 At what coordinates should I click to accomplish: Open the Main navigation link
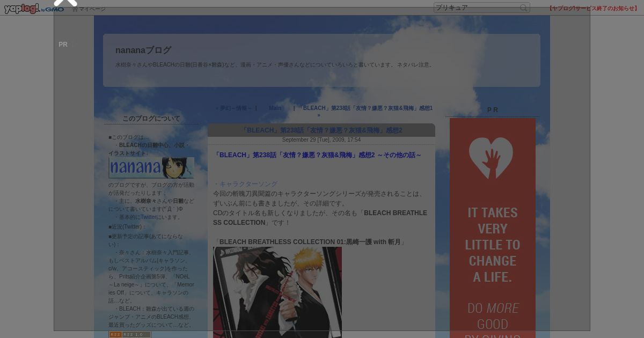[275, 108]
